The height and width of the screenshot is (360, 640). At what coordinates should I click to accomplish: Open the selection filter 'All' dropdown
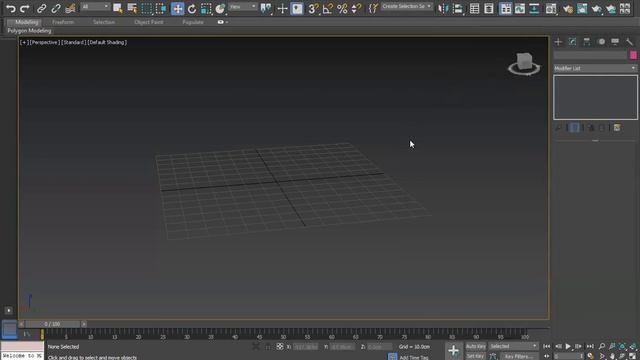pos(95,7)
